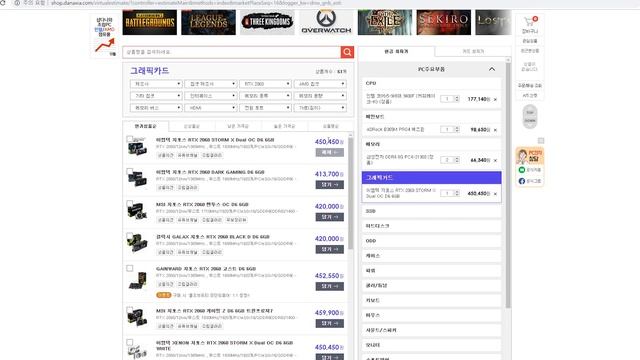Open the League of Legends game banner
640x360 pixels.
(208, 22)
